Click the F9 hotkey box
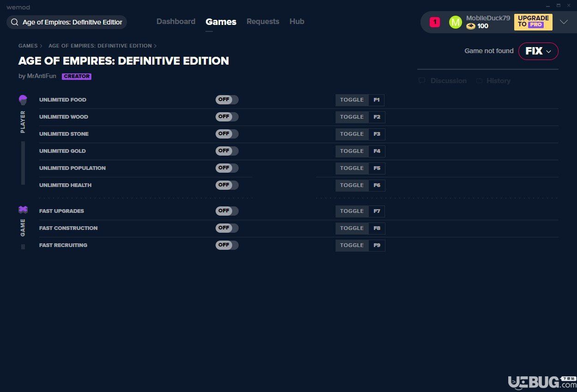Image resolution: width=577 pixels, height=392 pixels. coord(377,245)
